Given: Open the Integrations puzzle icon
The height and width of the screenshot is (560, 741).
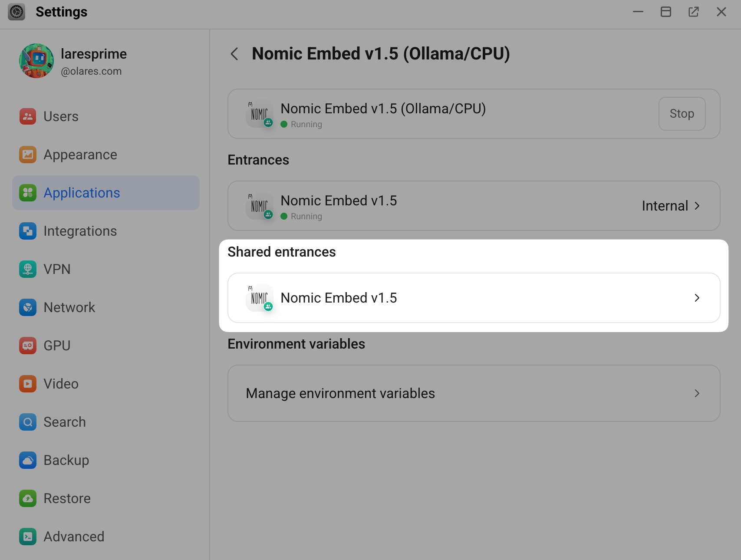Looking at the screenshot, I should (x=27, y=231).
